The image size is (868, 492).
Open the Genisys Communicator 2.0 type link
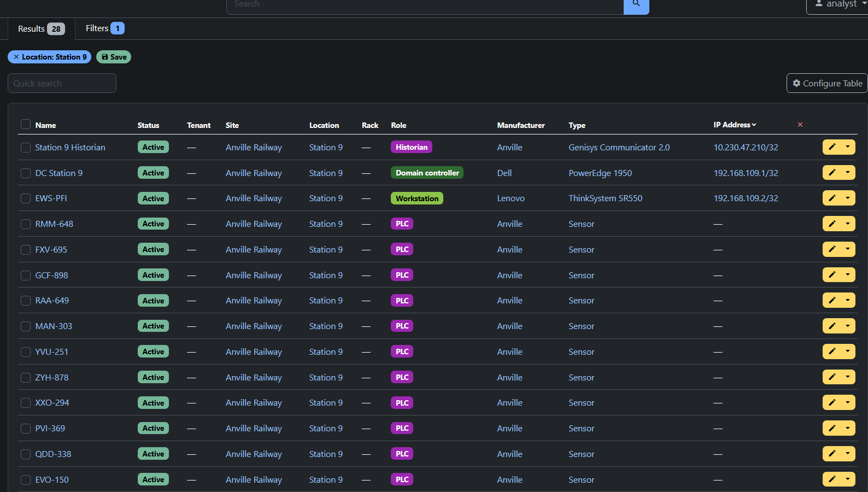coord(619,148)
